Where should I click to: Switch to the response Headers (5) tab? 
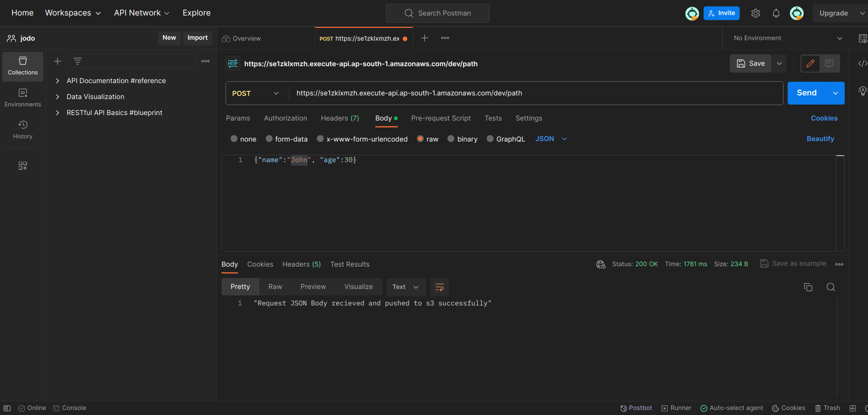click(x=301, y=264)
